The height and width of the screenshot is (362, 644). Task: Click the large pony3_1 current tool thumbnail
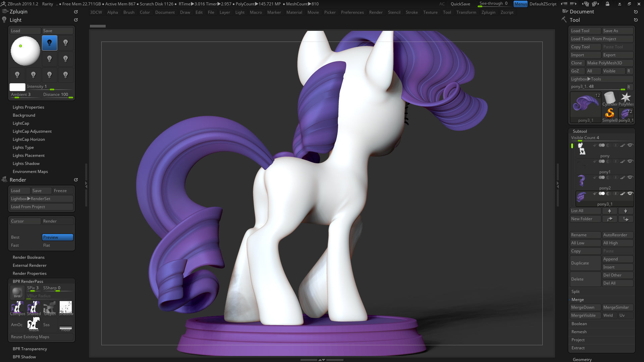coord(586,107)
